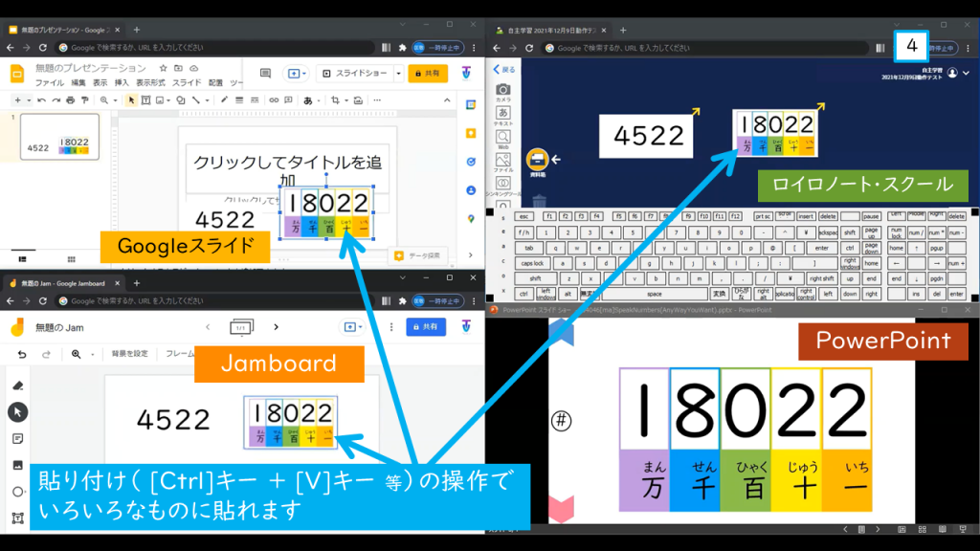Open the 資料箱 orange icon in LoiLoNote
The width and height of the screenshot is (980, 551).
[x=537, y=161]
